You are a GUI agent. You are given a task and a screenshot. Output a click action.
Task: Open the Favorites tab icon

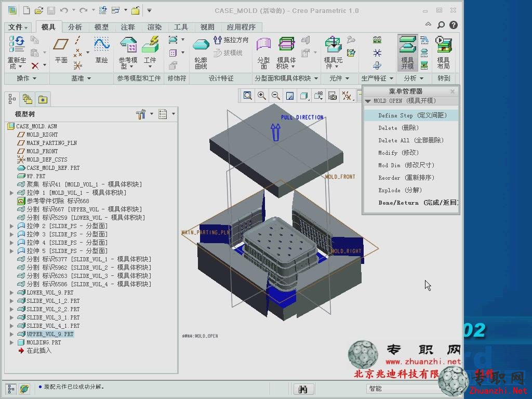click(43, 99)
